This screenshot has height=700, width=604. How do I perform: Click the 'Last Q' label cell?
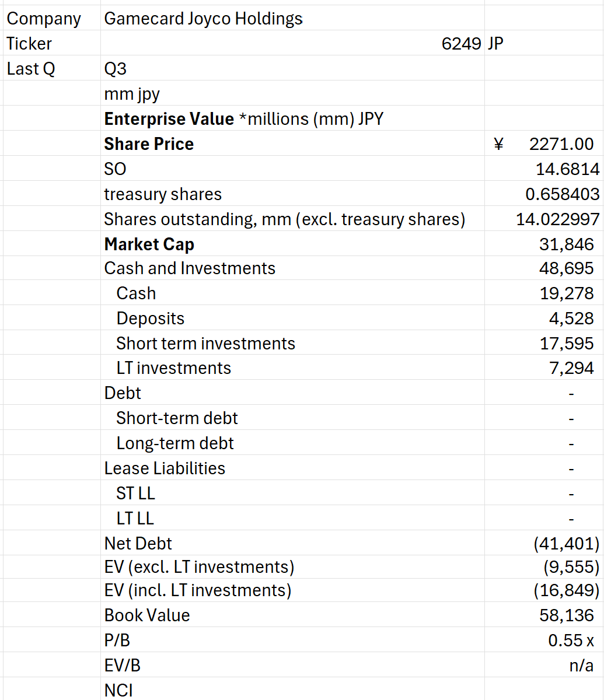(x=30, y=69)
